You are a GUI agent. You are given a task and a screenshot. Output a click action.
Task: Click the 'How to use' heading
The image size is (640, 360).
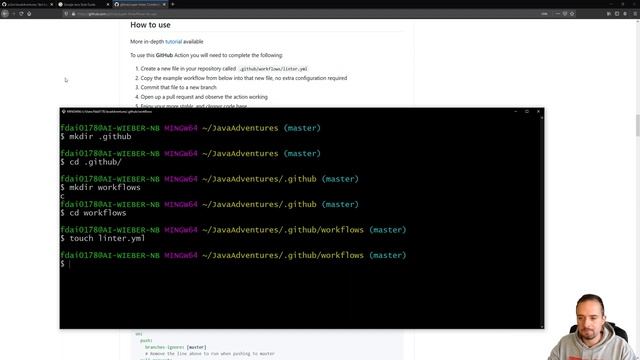(150, 25)
